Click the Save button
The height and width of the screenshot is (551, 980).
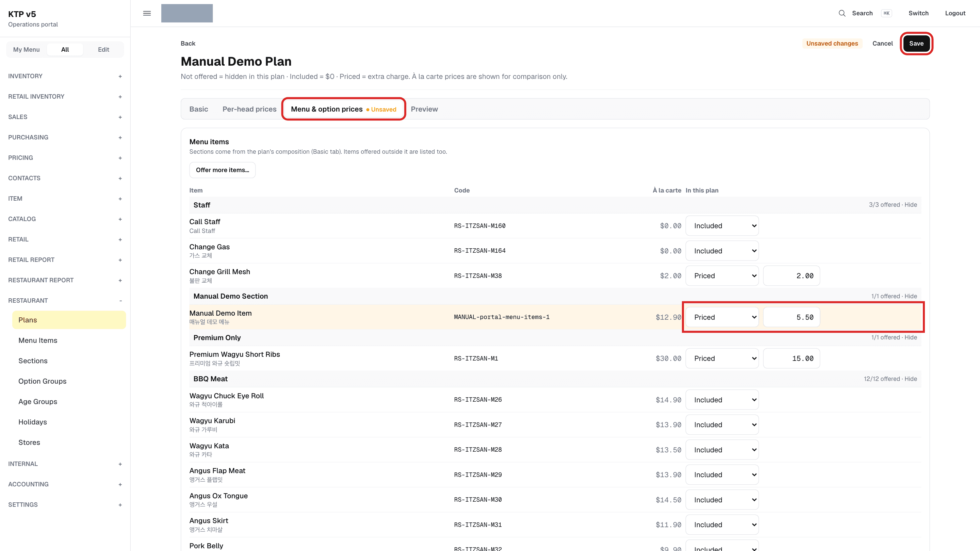916,43
